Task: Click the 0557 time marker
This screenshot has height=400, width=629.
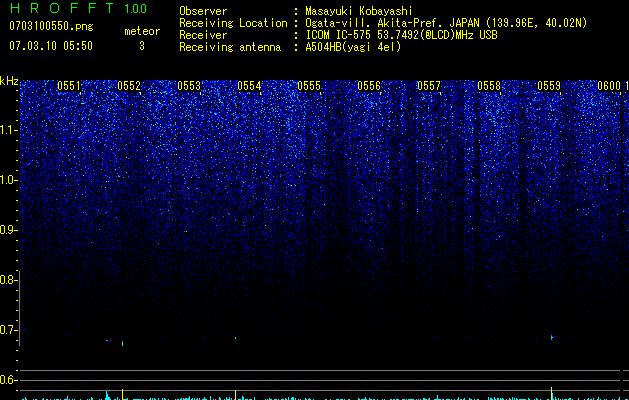Action: (429, 86)
